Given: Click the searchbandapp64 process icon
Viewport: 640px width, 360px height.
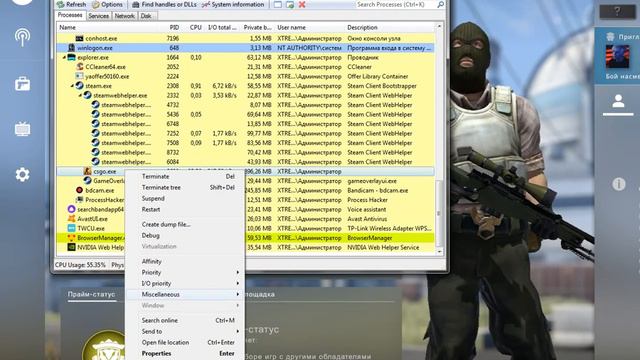Looking at the screenshot, I should [71, 209].
